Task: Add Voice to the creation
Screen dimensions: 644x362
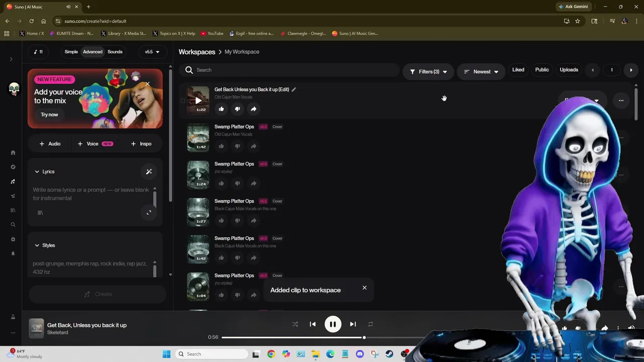Action: click(95, 144)
